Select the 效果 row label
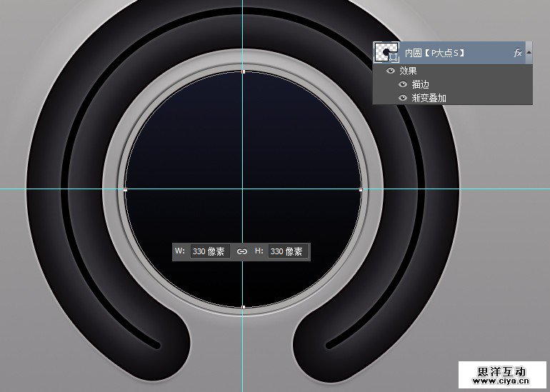Screen dimensions: 550x392 click(408, 71)
